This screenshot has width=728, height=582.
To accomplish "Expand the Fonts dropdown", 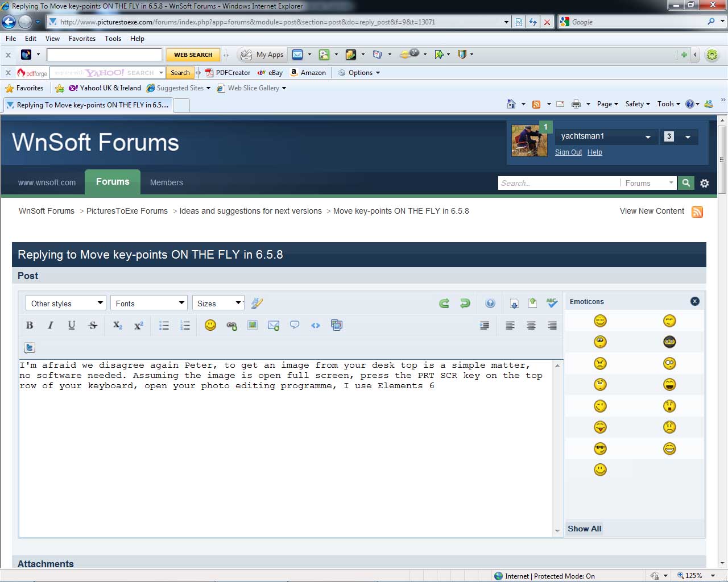I will pyautogui.click(x=148, y=304).
